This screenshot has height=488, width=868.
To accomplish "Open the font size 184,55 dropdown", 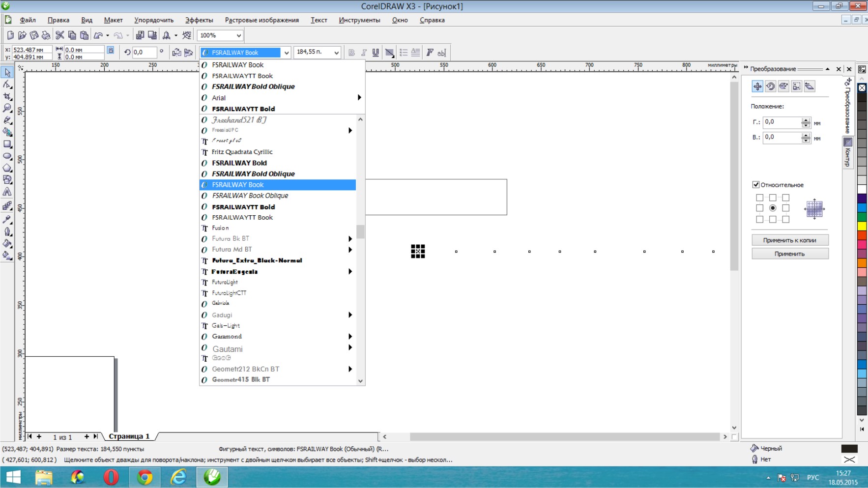I will (x=336, y=53).
